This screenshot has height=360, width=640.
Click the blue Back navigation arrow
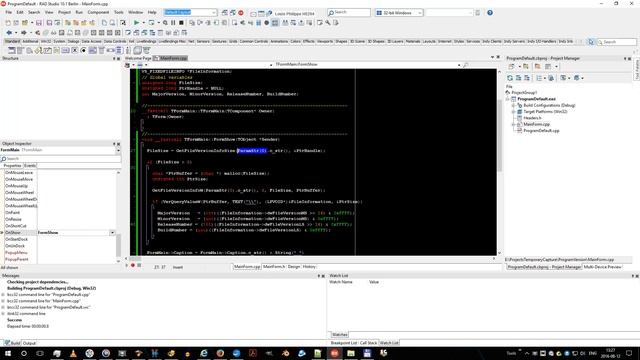pyautogui.click(x=9, y=33)
